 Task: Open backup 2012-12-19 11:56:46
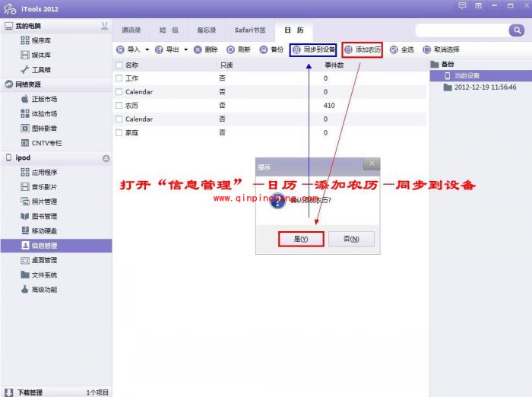[481, 87]
